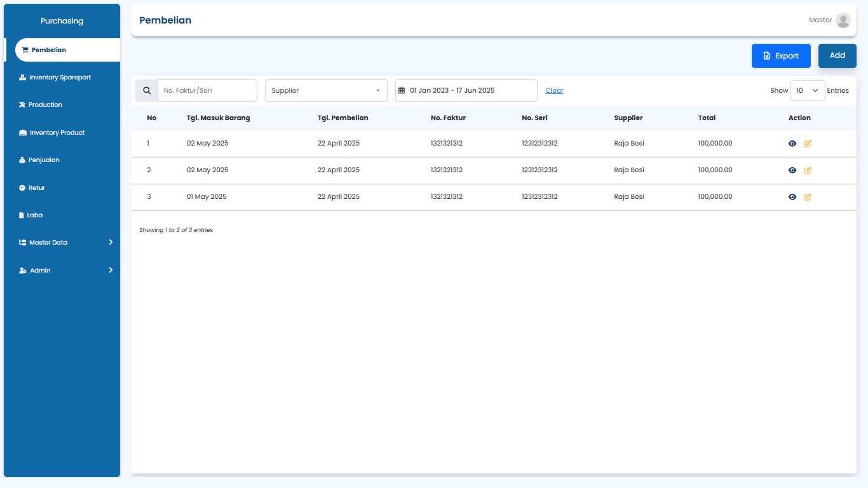This screenshot has height=488, width=868.
Task: Select the Purchasing header in the sidebar
Action: coord(62,20)
